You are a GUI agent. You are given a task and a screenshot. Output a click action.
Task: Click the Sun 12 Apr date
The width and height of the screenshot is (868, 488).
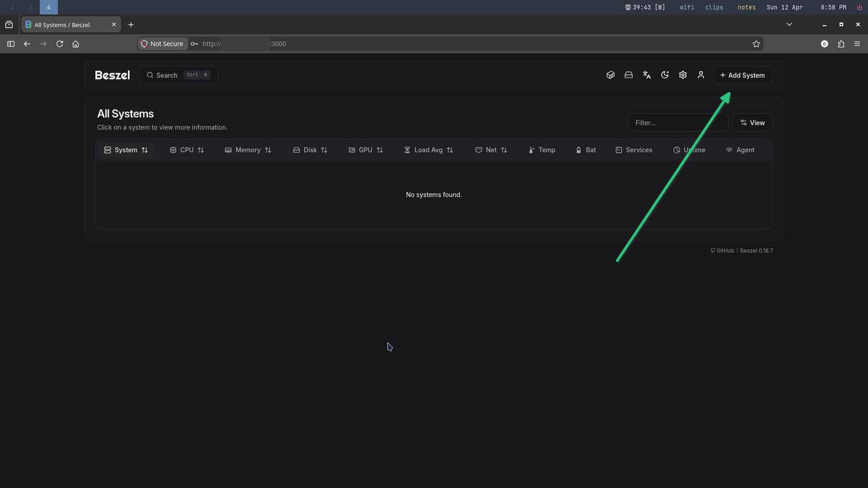(x=784, y=7)
